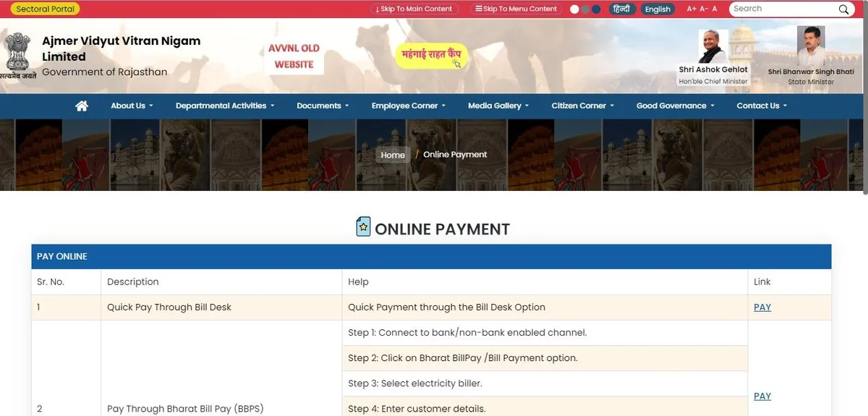The height and width of the screenshot is (416, 868).
Task: Expand the Departmental Activities dropdown
Action: click(225, 106)
